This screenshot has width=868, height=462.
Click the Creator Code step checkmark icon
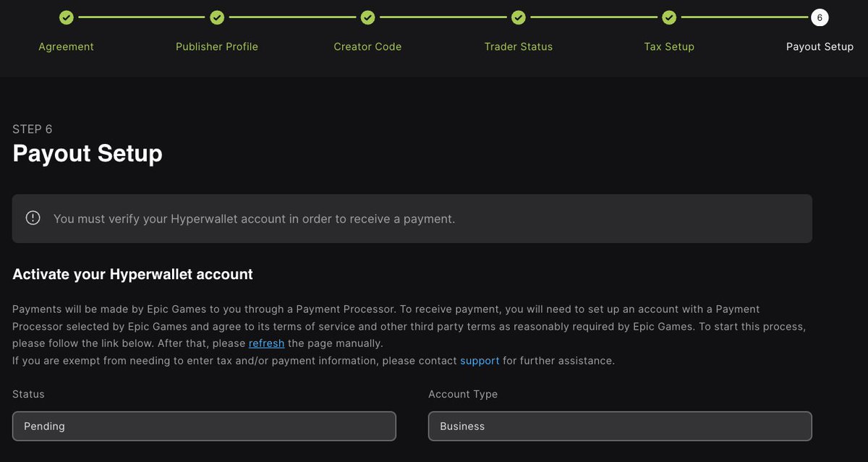click(x=367, y=17)
